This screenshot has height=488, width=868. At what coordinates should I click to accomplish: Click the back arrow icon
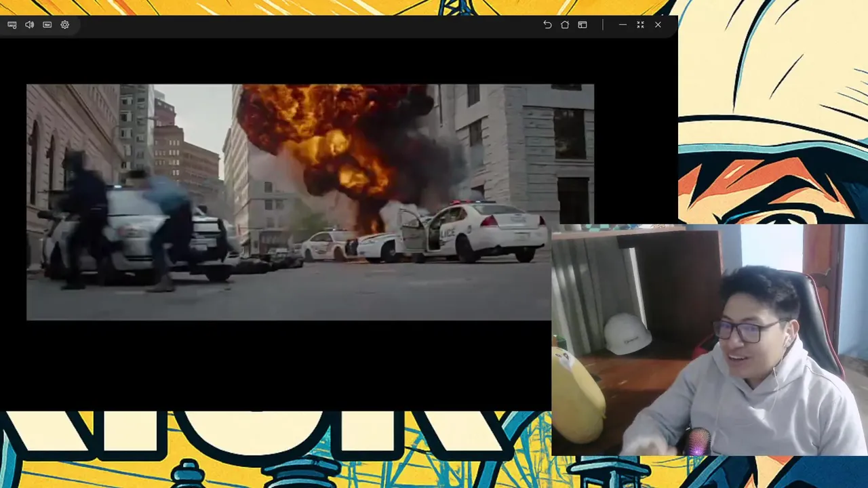pyautogui.click(x=547, y=24)
